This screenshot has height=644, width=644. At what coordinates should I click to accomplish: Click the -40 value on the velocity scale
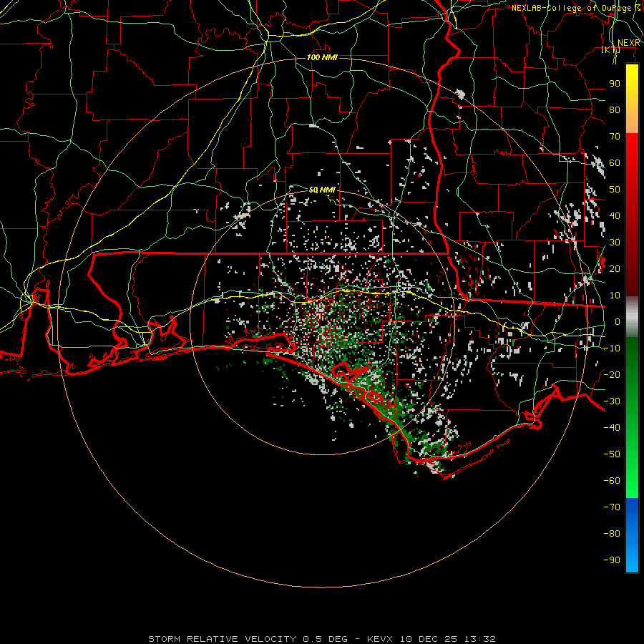point(612,428)
